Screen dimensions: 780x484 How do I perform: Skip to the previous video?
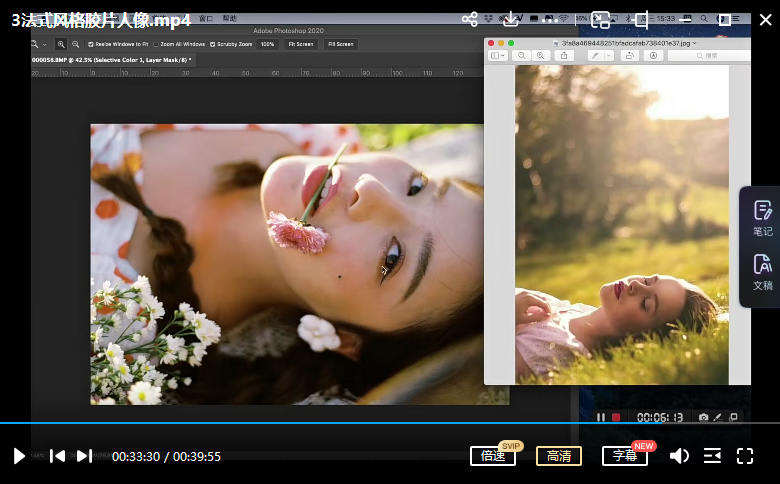57,456
